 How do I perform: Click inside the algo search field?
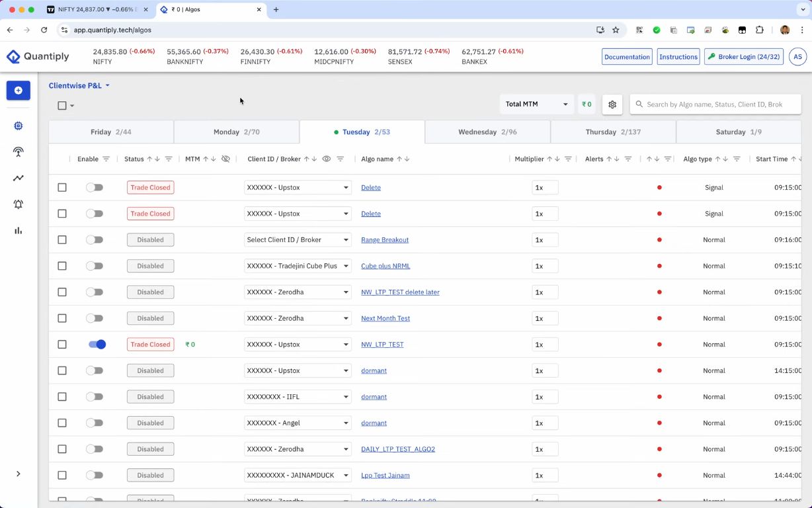point(714,104)
